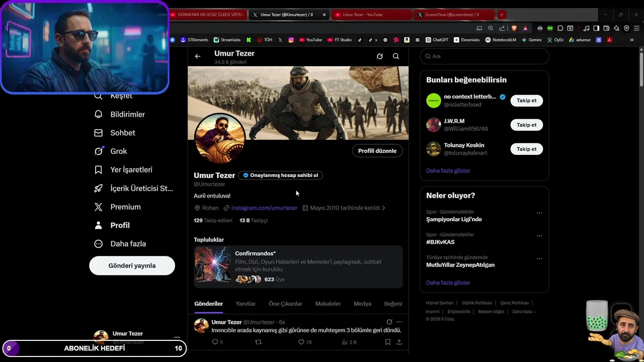Switch to ScreenTime (@screentime) browser tab

tap(453, 15)
